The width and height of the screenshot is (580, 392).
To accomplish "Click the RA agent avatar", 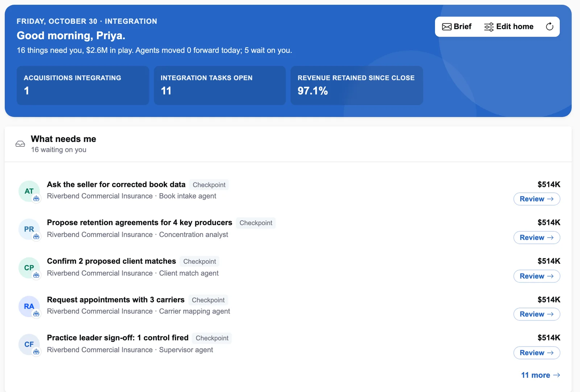I will [29, 306].
